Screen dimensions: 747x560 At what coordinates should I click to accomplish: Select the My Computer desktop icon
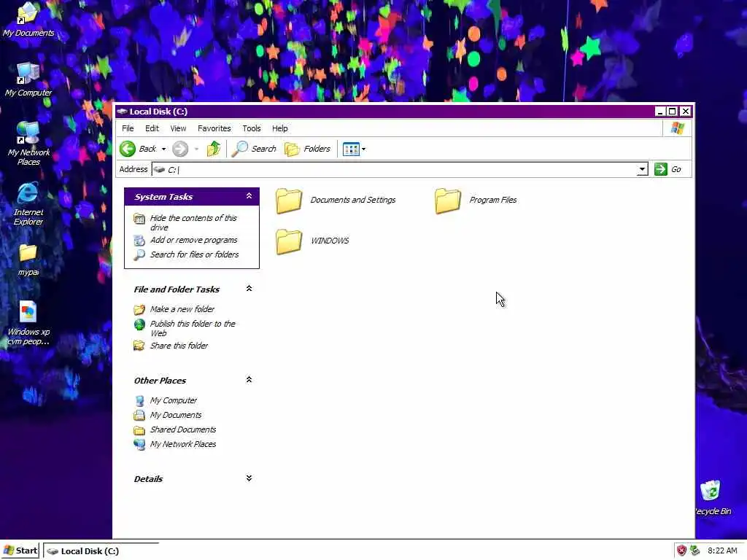[28, 74]
